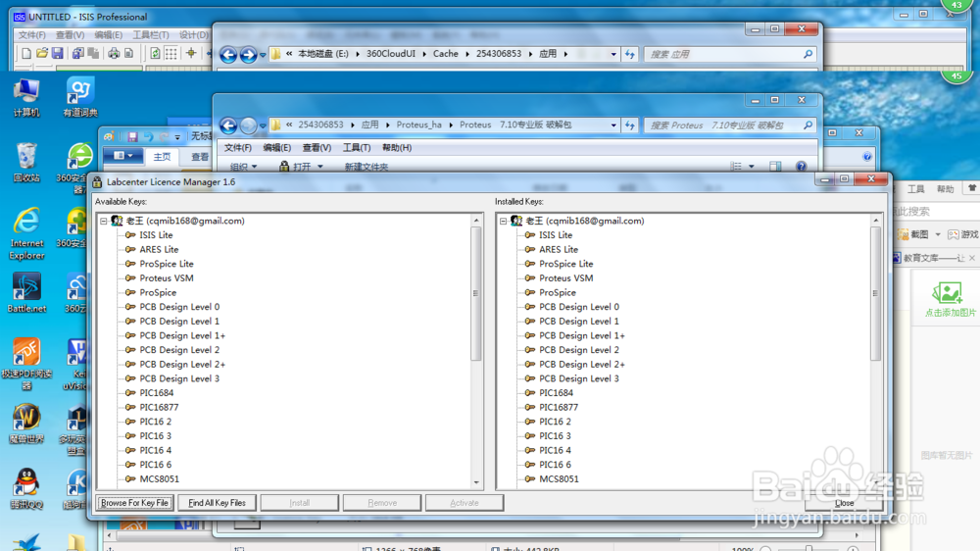This screenshot has width=980, height=551.
Task: Click help icon in Proteus explorer toolbar
Action: coord(802,167)
